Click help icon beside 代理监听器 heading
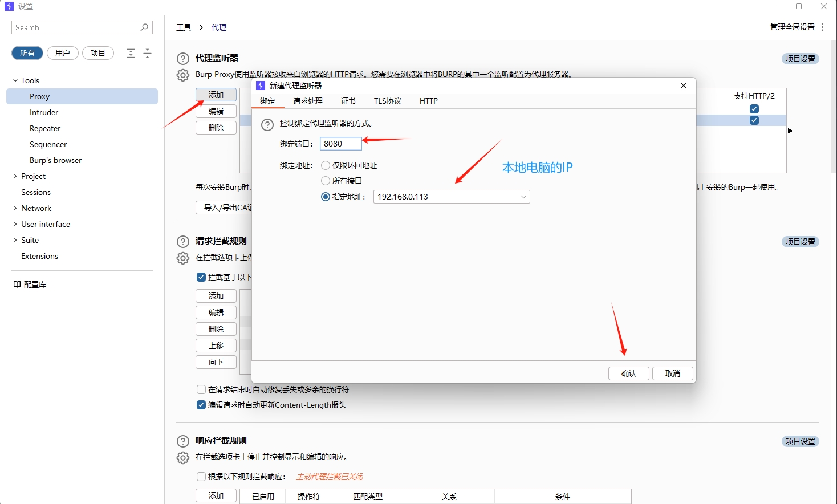This screenshot has height=504, width=837. (x=182, y=59)
